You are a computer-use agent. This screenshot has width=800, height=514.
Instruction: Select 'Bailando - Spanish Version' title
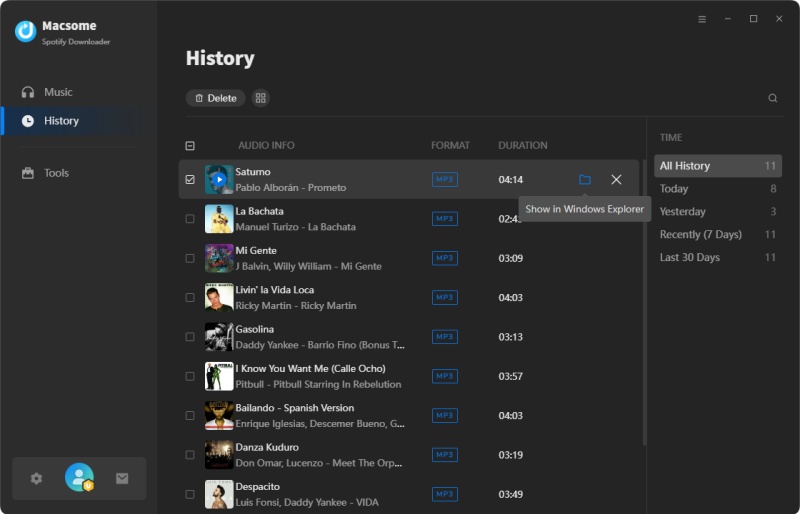[x=295, y=408]
